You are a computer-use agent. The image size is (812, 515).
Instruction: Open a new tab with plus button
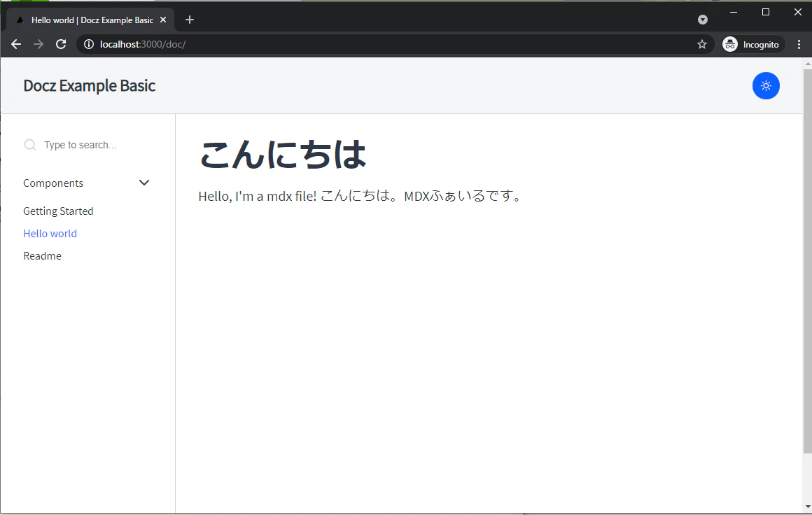coord(190,20)
